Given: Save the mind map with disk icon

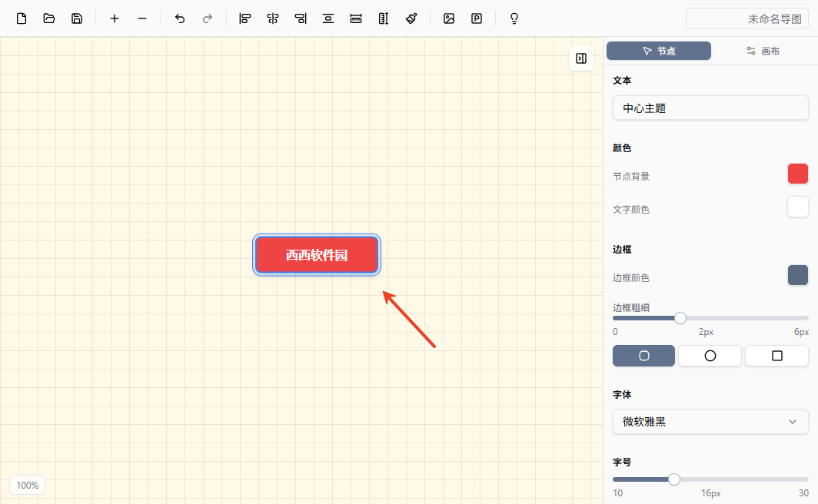Looking at the screenshot, I should pyautogui.click(x=77, y=18).
